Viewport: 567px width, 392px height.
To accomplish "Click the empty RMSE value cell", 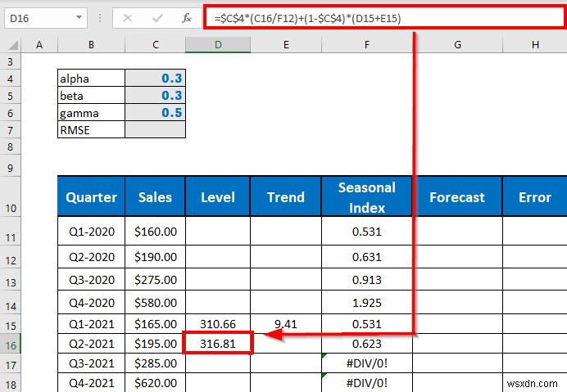I will 155,129.
